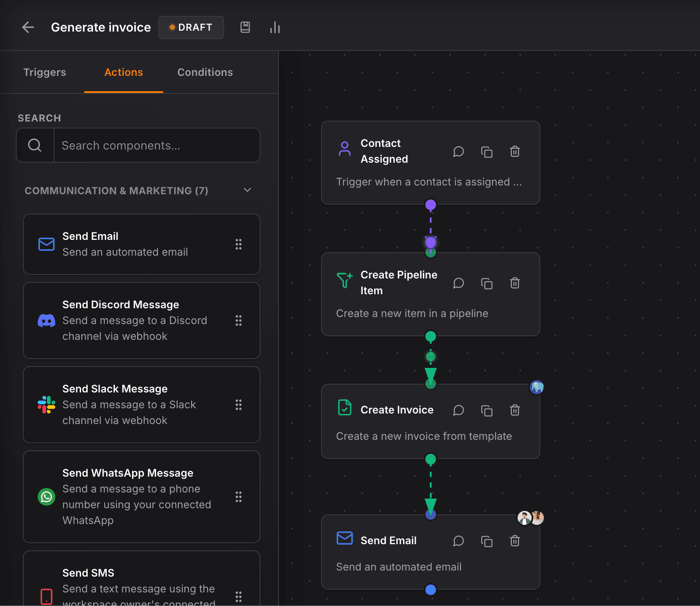Click the DRAFT status badge
This screenshot has width=700, height=606.
point(191,27)
